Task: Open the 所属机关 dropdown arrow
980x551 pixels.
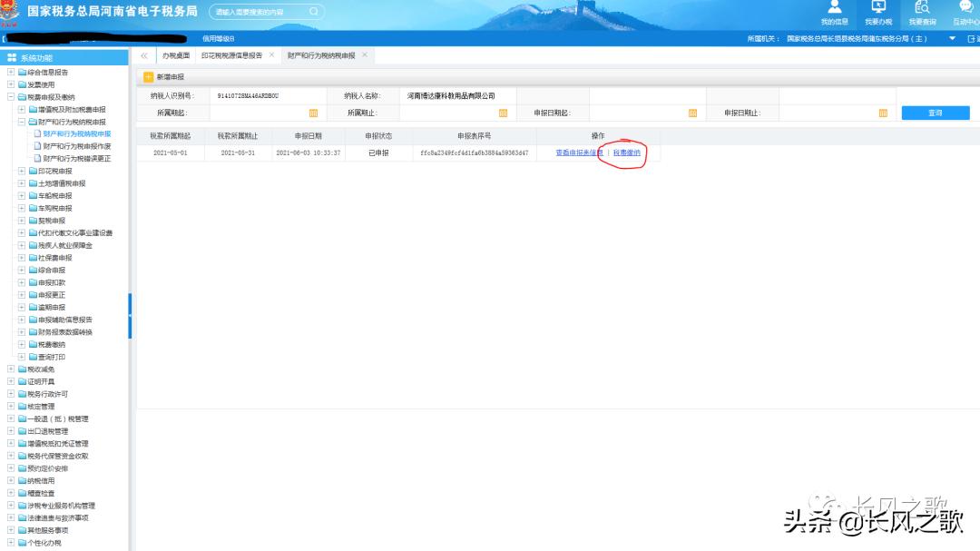Action: 952,39
